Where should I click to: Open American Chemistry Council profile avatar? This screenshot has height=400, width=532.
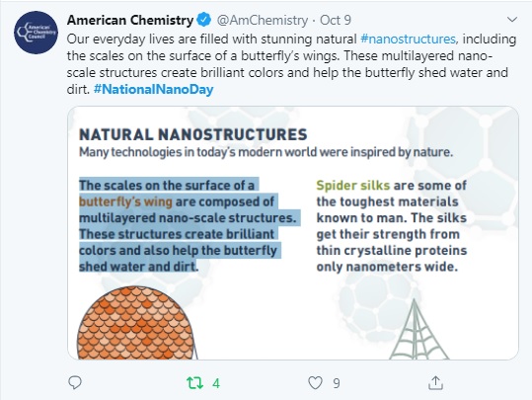tap(36, 33)
